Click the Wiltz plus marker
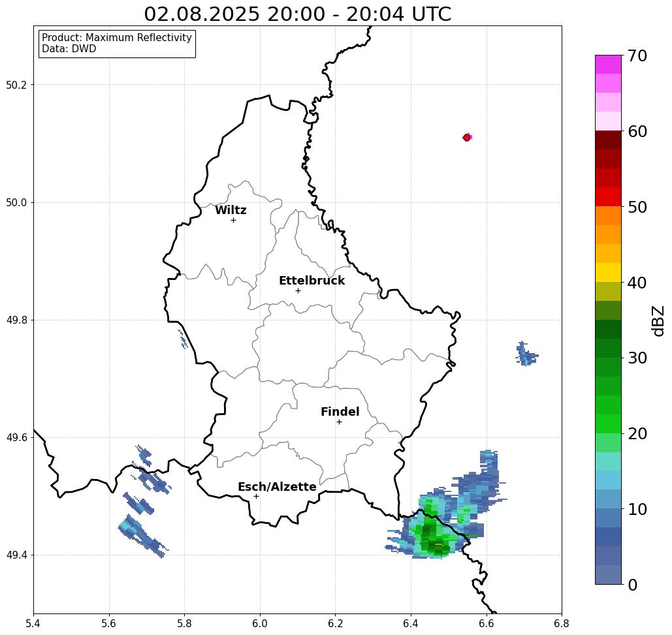672x635 pixels. [233, 221]
